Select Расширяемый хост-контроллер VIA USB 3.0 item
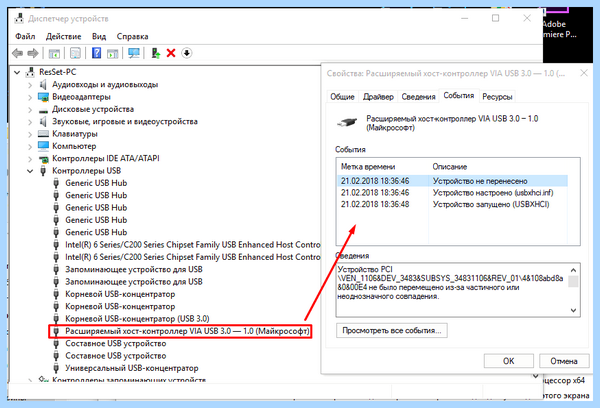600x408 pixels. (187, 331)
